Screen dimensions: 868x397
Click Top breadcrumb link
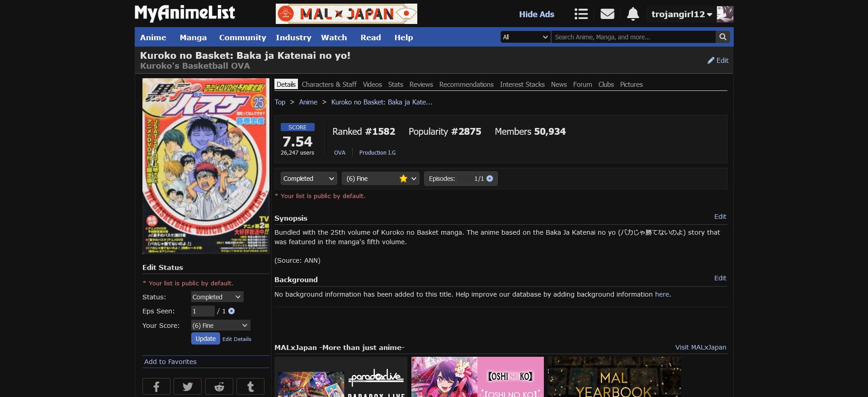[x=280, y=102]
